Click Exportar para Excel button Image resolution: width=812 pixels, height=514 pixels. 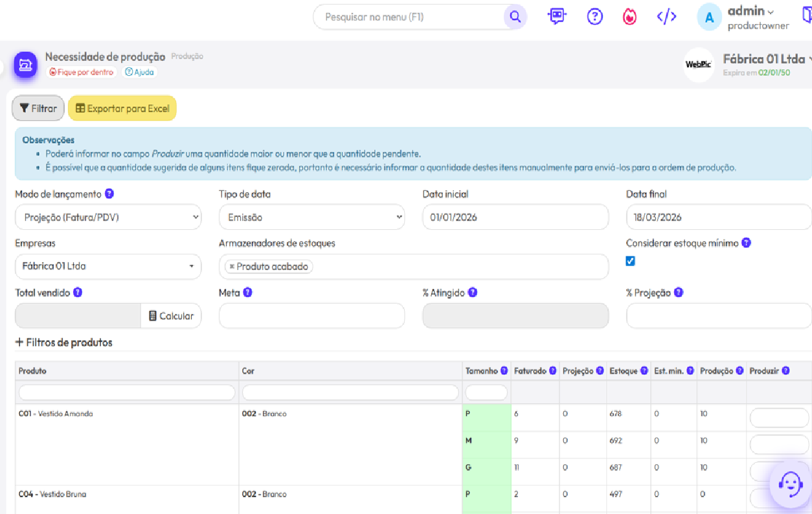click(x=122, y=109)
